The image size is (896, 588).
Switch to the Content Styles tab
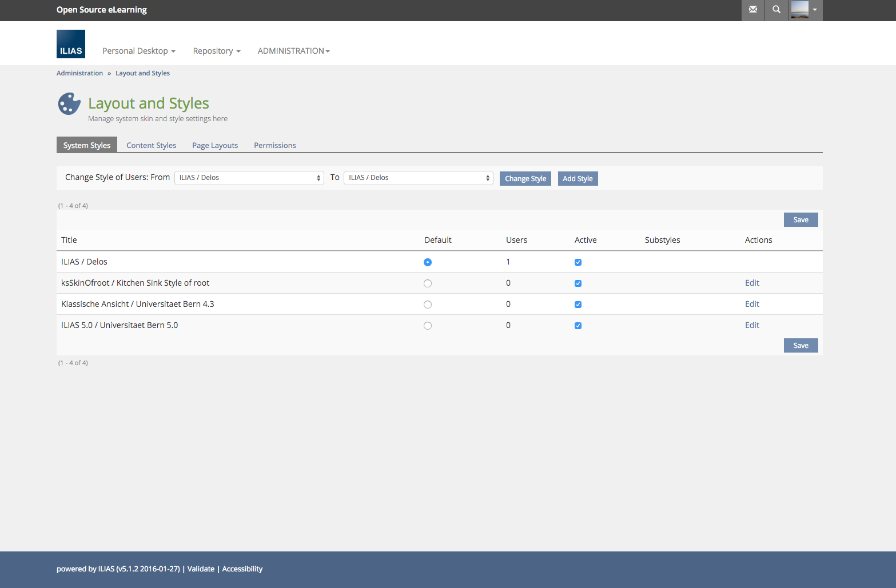[151, 145]
